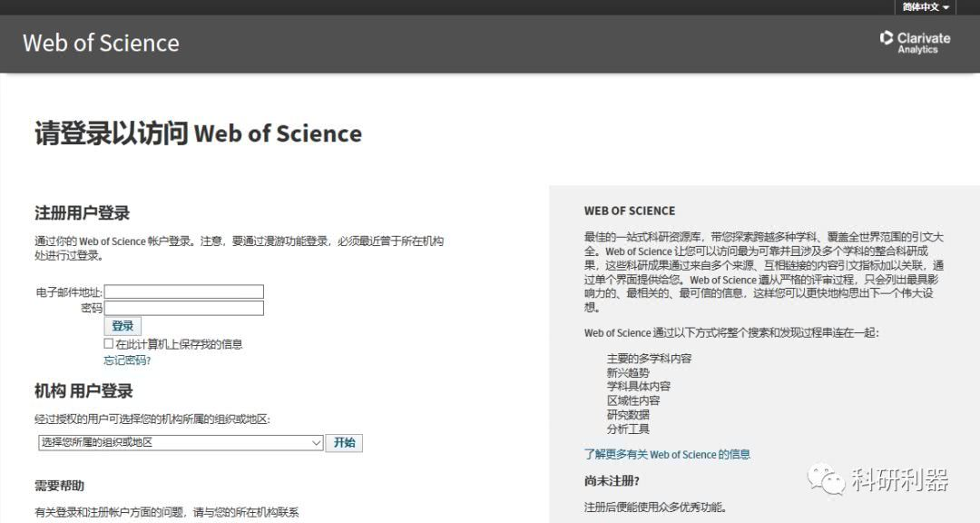Click the 注册后便能使用众多优秀功能 text
This screenshot has height=523, width=980.
[655, 507]
